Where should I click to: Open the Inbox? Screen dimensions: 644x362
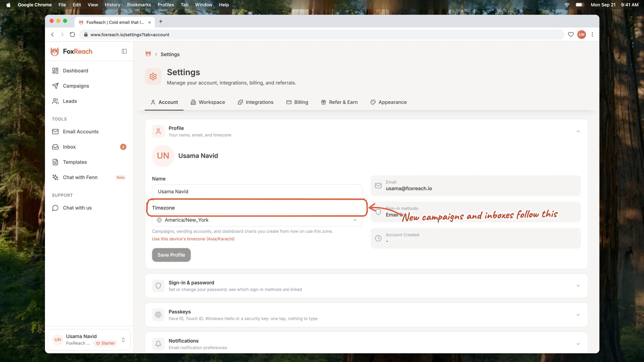coord(89,147)
